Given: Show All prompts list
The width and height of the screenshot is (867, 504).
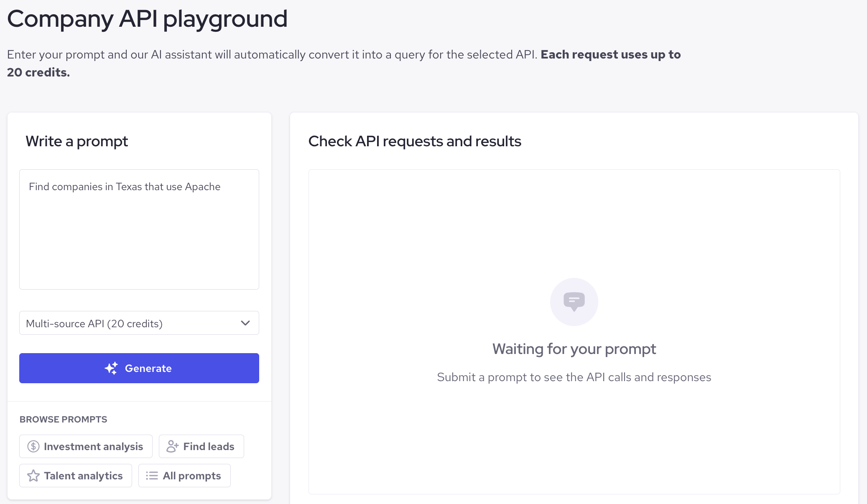Looking at the screenshot, I should point(184,476).
